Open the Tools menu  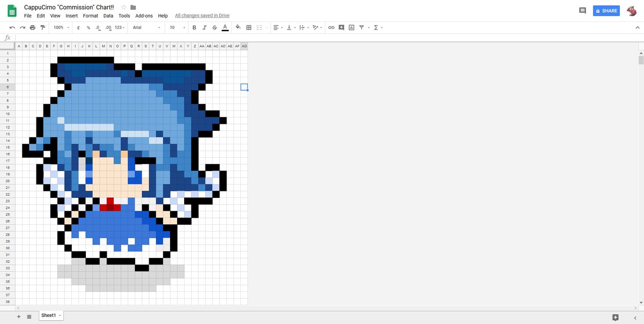(x=125, y=16)
